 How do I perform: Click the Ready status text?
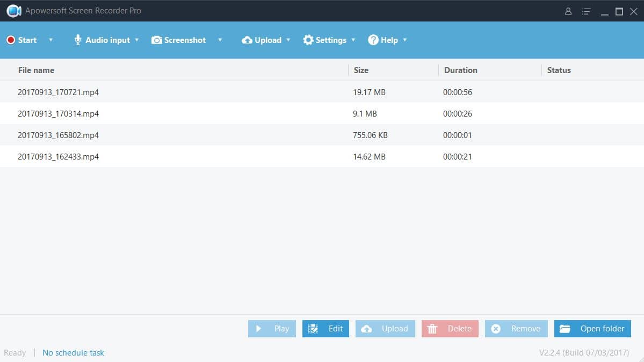(15, 353)
